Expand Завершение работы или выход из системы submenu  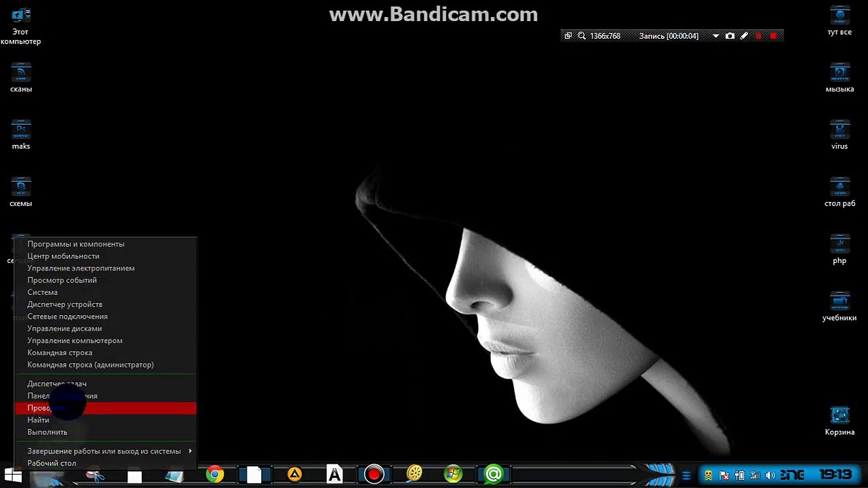click(x=105, y=451)
